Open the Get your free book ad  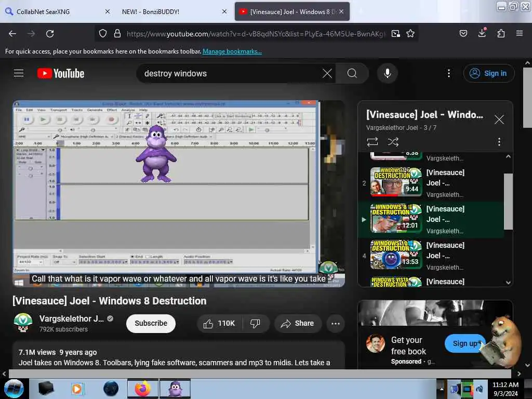408,345
